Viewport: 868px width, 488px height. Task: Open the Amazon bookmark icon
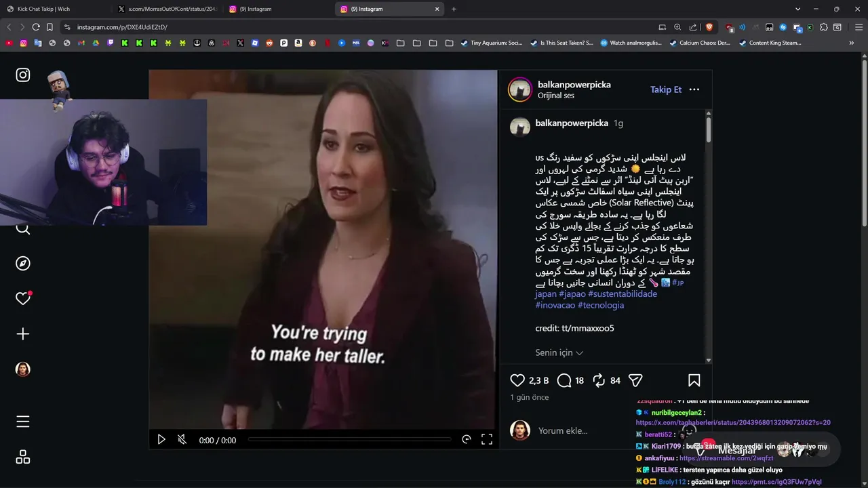point(298,43)
